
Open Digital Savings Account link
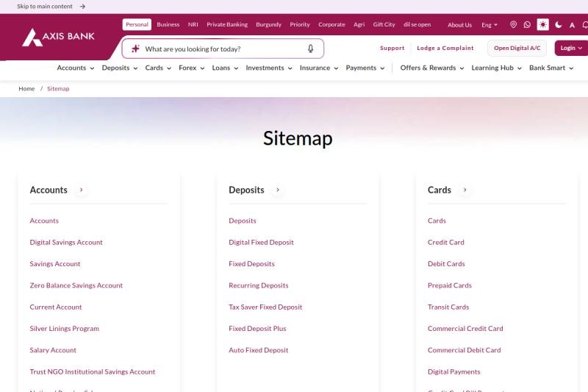[x=66, y=242]
